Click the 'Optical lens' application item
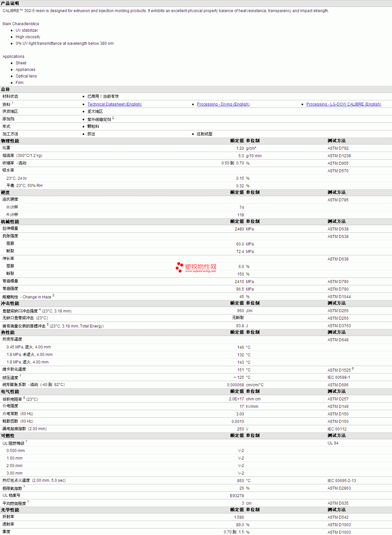The width and height of the screenshot is (392, 535). tap(26, 76)
